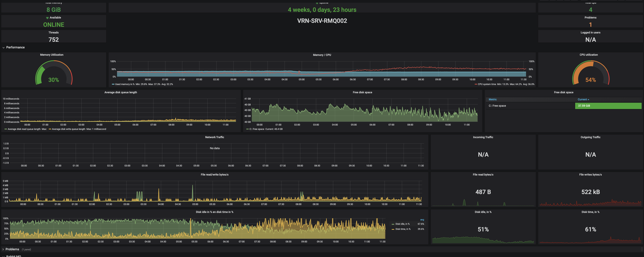This screenshot has width=644, height=257.
Task: Toggle the 'Disk idle, in %' legend series
Action: point(402,224)
